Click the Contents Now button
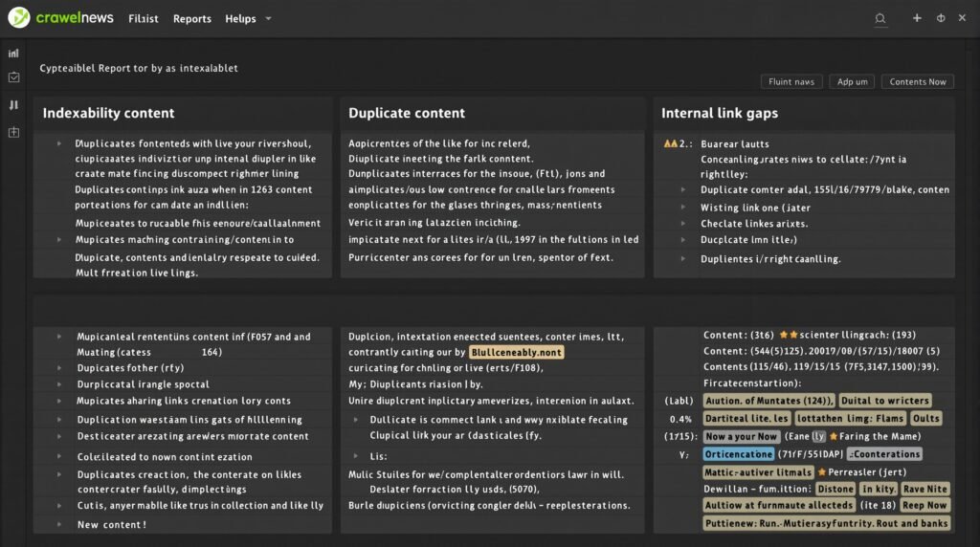Viewport: 980px width, 547px height. 918,82
